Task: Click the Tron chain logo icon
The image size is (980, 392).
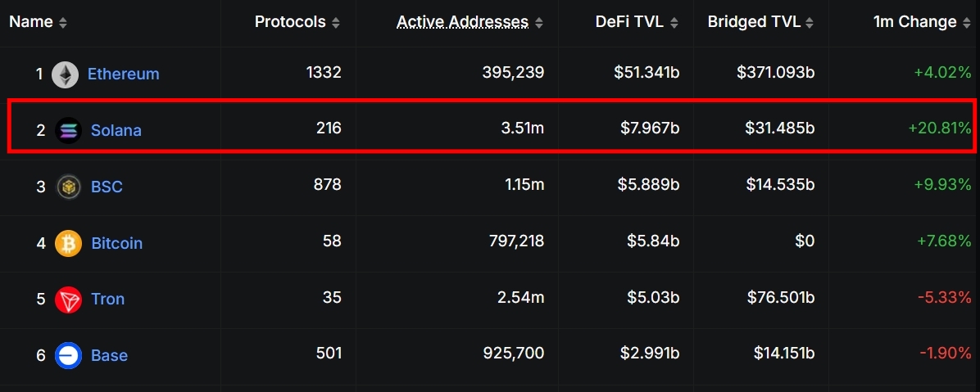Action: [x=68, y=299]
